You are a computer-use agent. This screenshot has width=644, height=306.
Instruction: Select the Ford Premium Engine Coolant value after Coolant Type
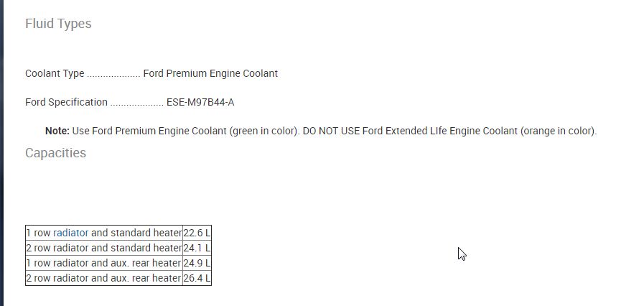point(210,73)
